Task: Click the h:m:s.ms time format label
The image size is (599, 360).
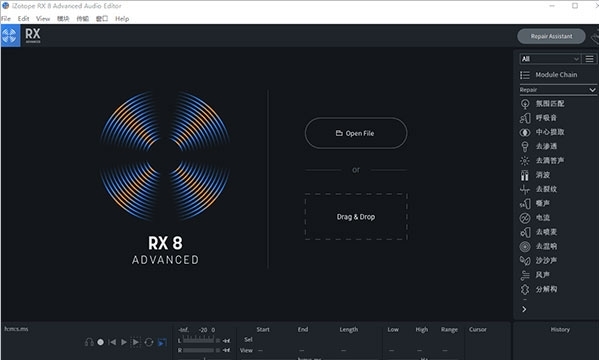Action: 16,329
